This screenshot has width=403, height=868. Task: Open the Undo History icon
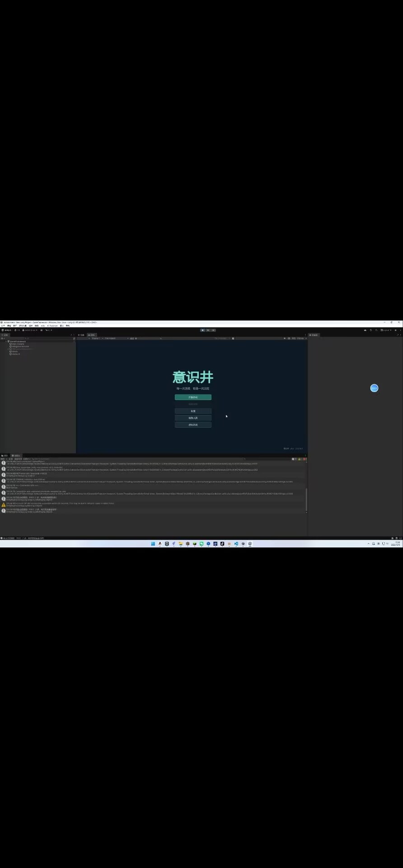[371, 330]
